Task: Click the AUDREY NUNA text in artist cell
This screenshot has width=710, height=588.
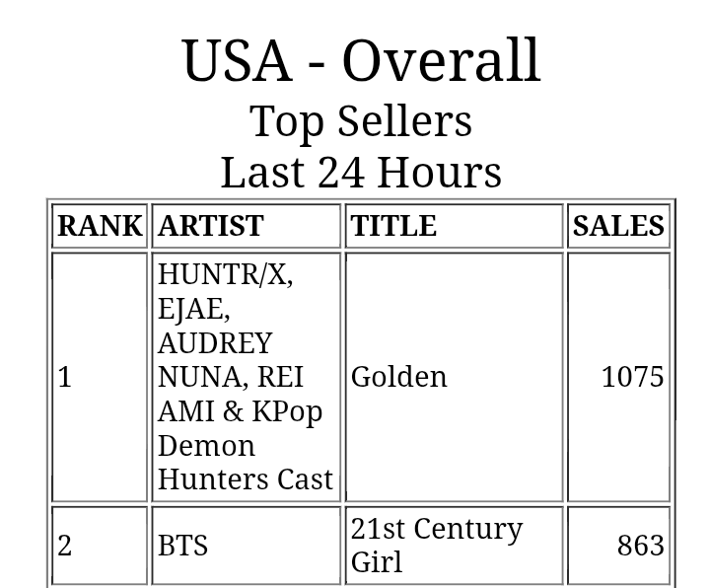Action: pos(215,360)
